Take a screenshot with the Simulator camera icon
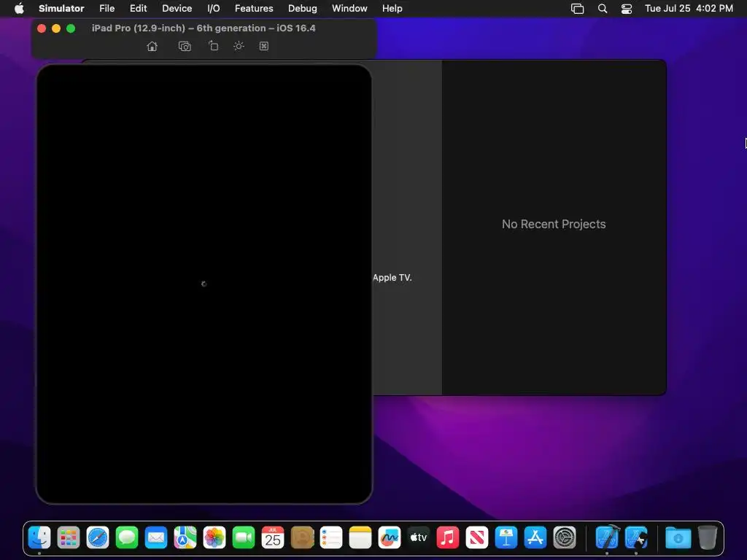This screenshot has width=747, height=560. click(x=185, y=46)
